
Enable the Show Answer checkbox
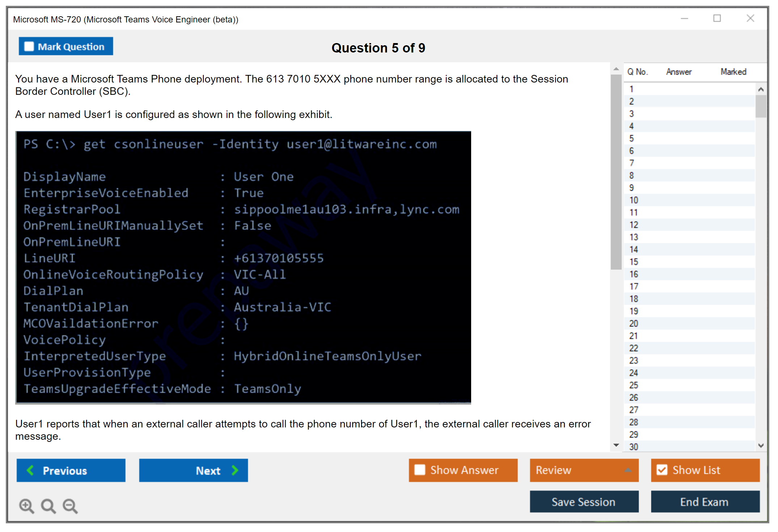(420, 470)
